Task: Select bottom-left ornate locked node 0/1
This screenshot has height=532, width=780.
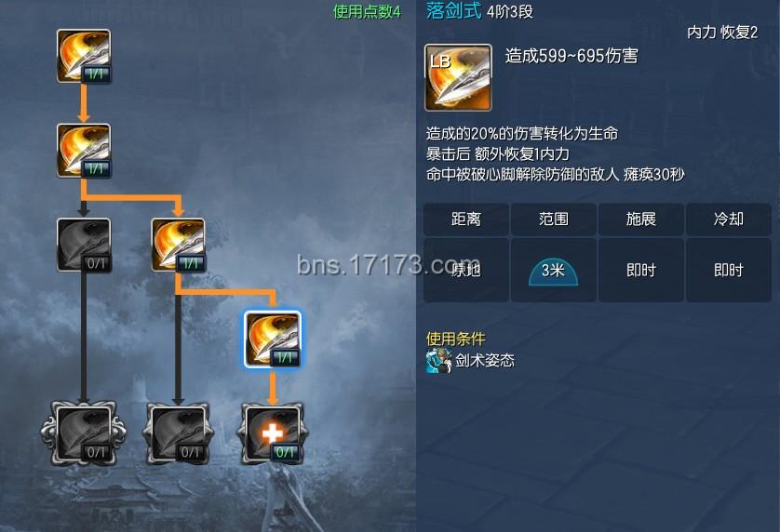Action: [x=84, y=433]
